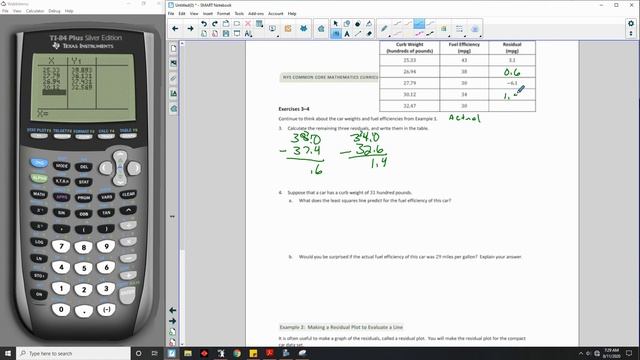This screenshot has width=640, height=360.
Task: Click the Windows Start button
Action: click(8, 353)
